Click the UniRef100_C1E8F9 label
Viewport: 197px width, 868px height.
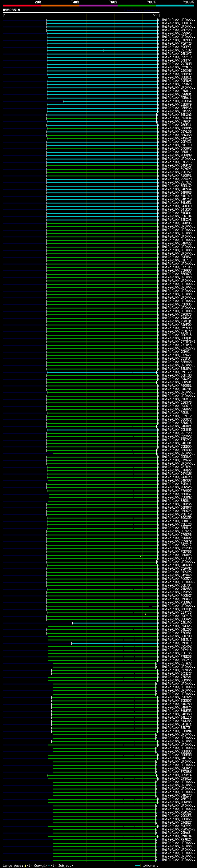click(177, 104)
